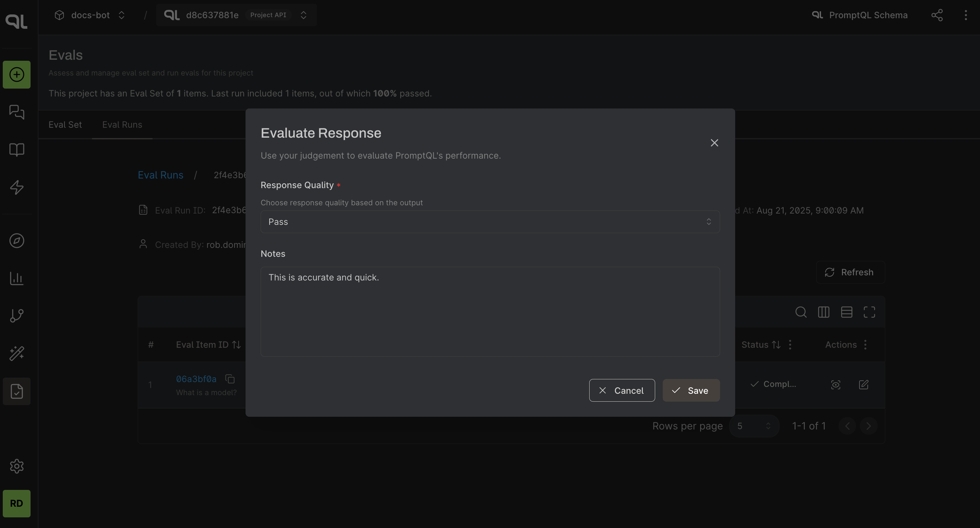The image size is (980, 528).
Task: Open the column visibility icon
Action: [824, 312]
